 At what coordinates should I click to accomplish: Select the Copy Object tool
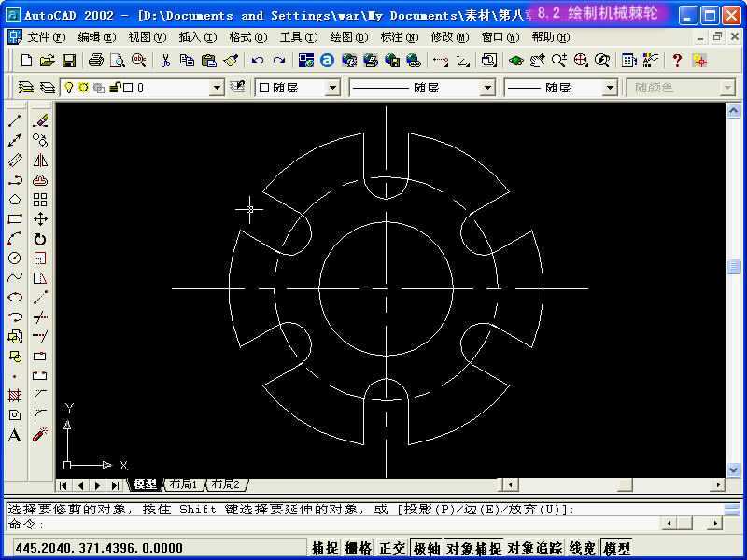(x=40, y=141)
